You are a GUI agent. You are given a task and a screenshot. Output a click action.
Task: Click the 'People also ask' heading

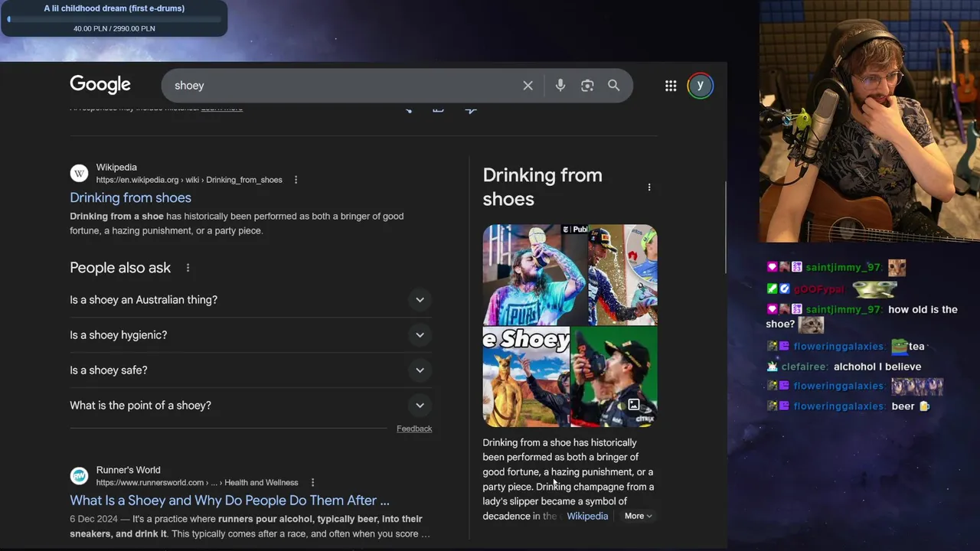120,268
